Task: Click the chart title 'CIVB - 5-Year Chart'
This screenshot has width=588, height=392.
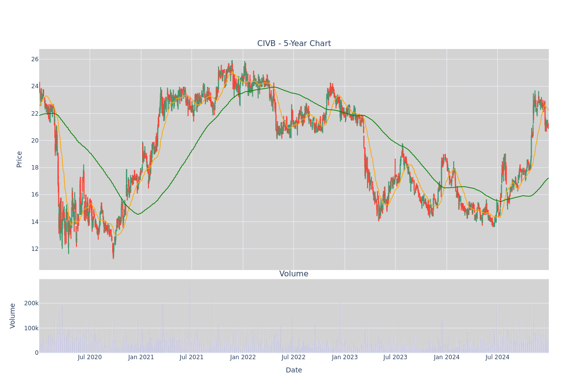Action: tap(294, 44)
